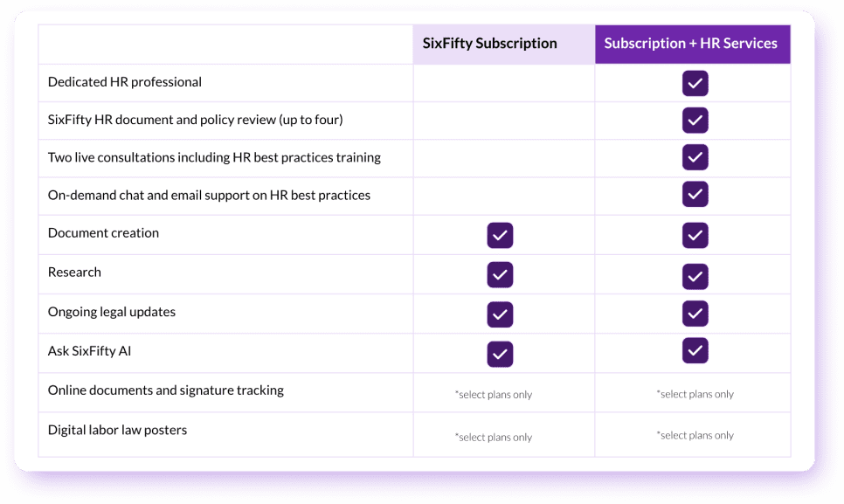
Task: Click the on-demand chat support checkmark
Action: coord(695,194)
